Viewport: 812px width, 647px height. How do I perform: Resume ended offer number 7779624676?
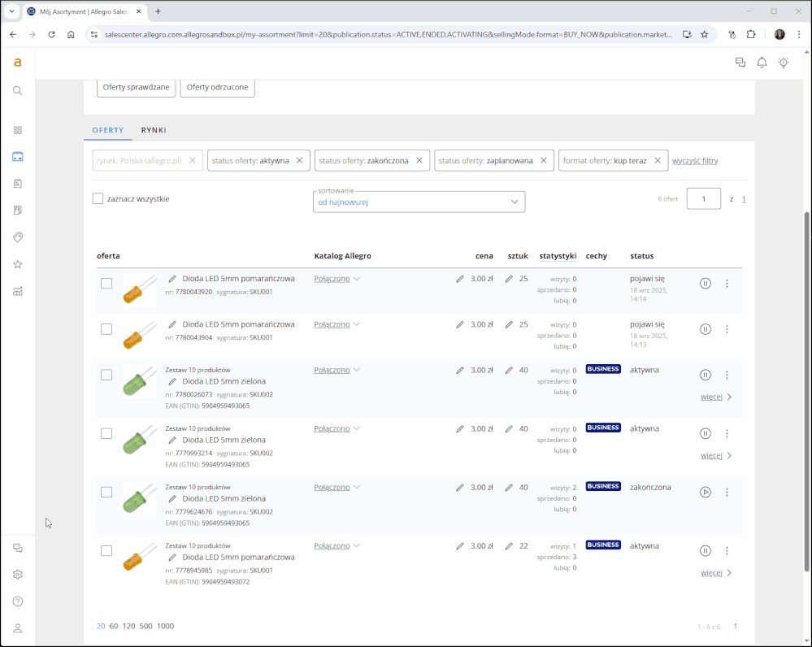pyautogui.click(x=706, y=492)
